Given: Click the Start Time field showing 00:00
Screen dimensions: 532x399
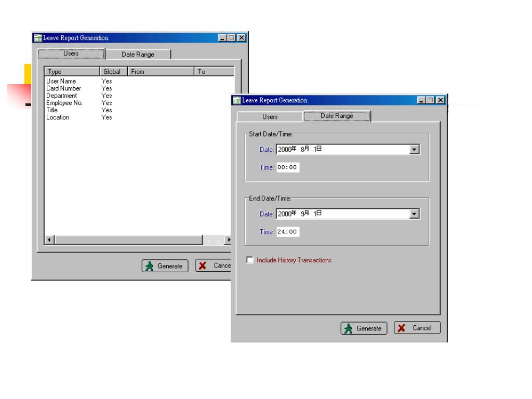Looking at the screenshot, I should [288, 167].
